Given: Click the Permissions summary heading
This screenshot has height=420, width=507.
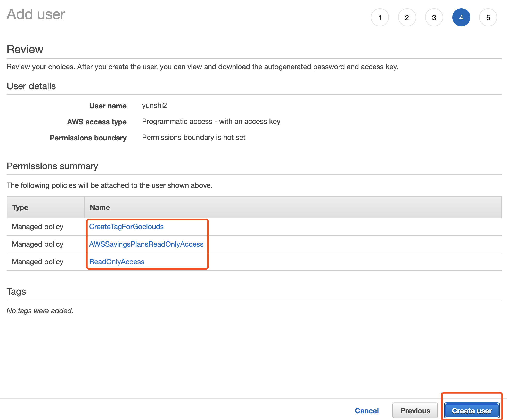Looking at the screenshot, I should 52,166.
